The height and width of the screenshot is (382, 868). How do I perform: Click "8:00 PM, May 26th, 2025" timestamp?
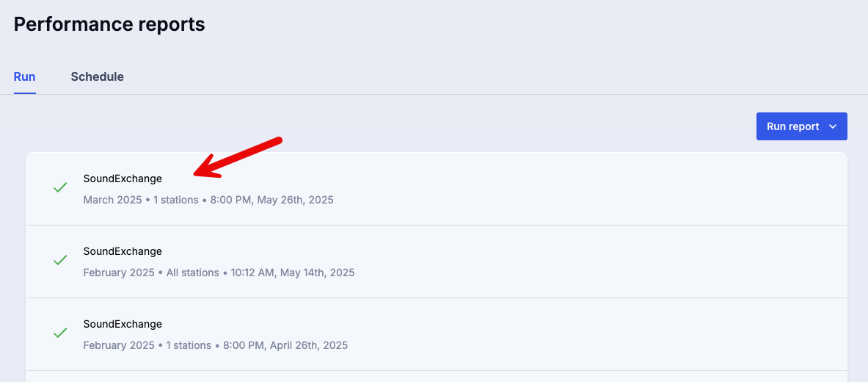[272, 200]
